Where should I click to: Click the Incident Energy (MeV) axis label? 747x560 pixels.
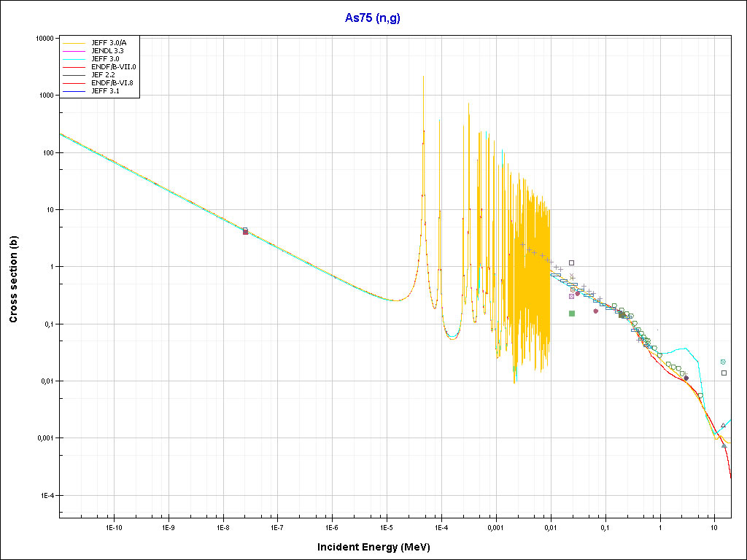tap(379, 547)
